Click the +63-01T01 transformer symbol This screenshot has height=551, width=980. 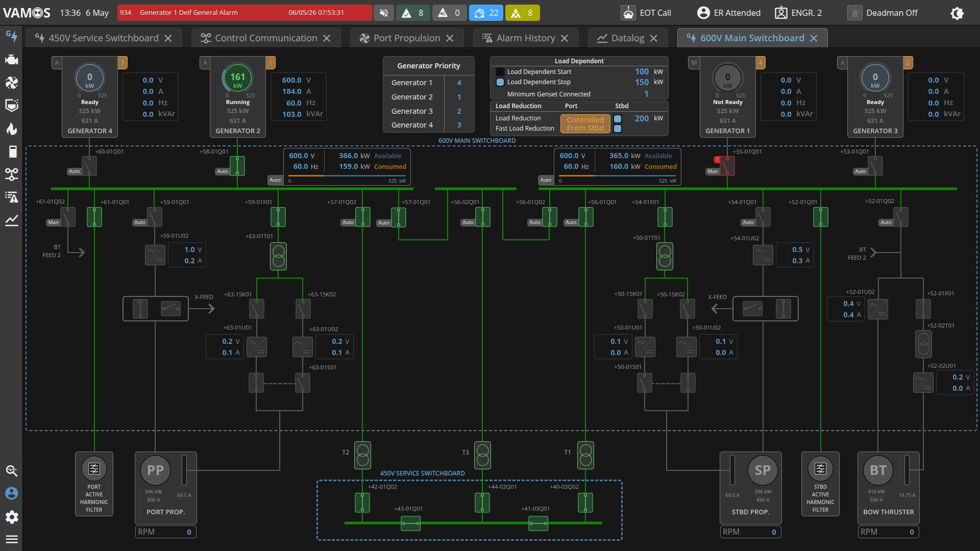(x=278, y=256)
